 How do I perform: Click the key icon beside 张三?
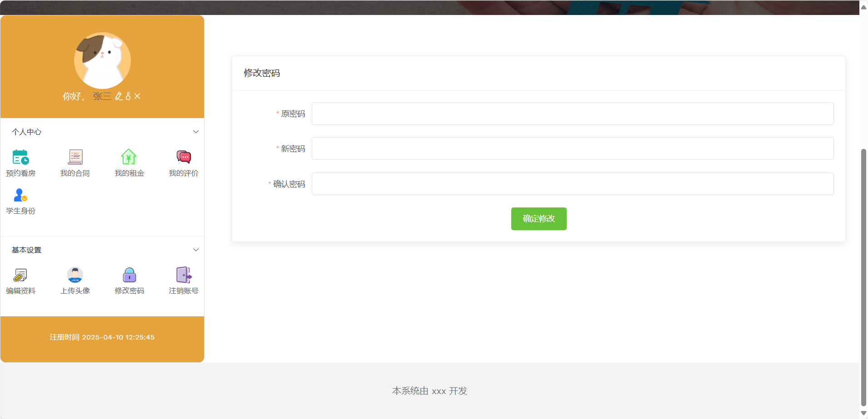tap(128, 96)
